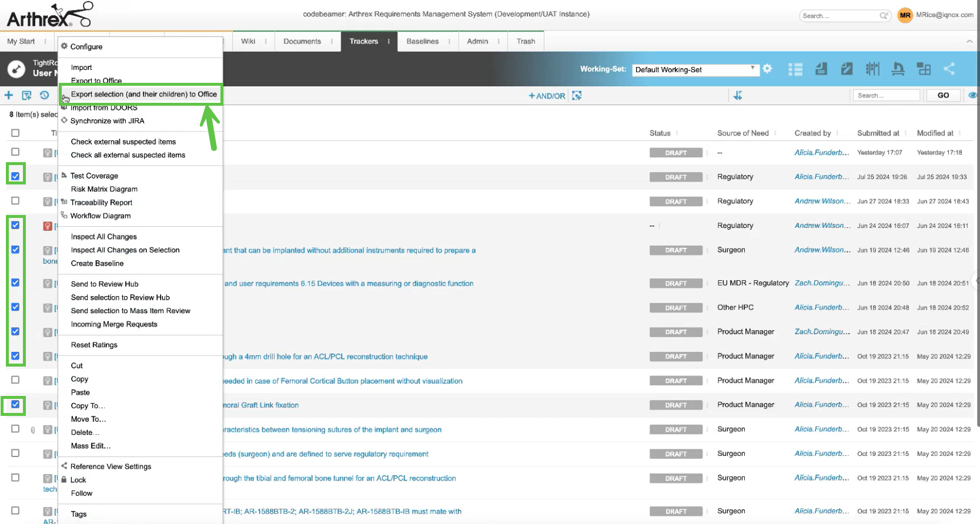Image resolution: width=980 pixels, height=524 pixels.
Task: Open the dashboard layout view icon
Action: coord(924,69)
